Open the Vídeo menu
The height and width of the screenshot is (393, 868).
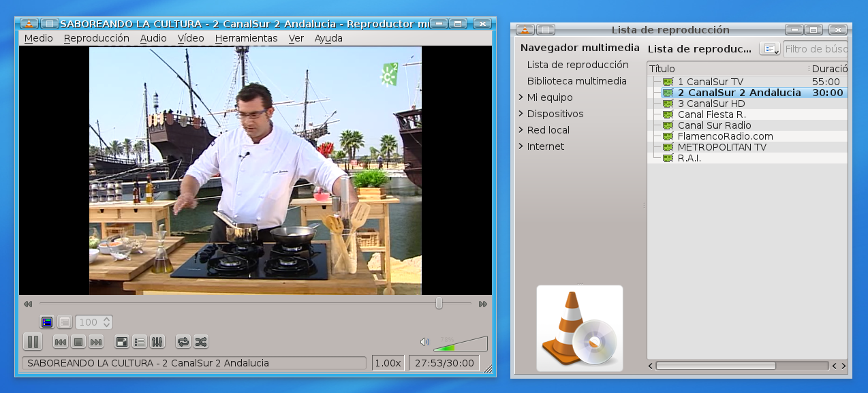pyautogui.click(x=191, y=38)
